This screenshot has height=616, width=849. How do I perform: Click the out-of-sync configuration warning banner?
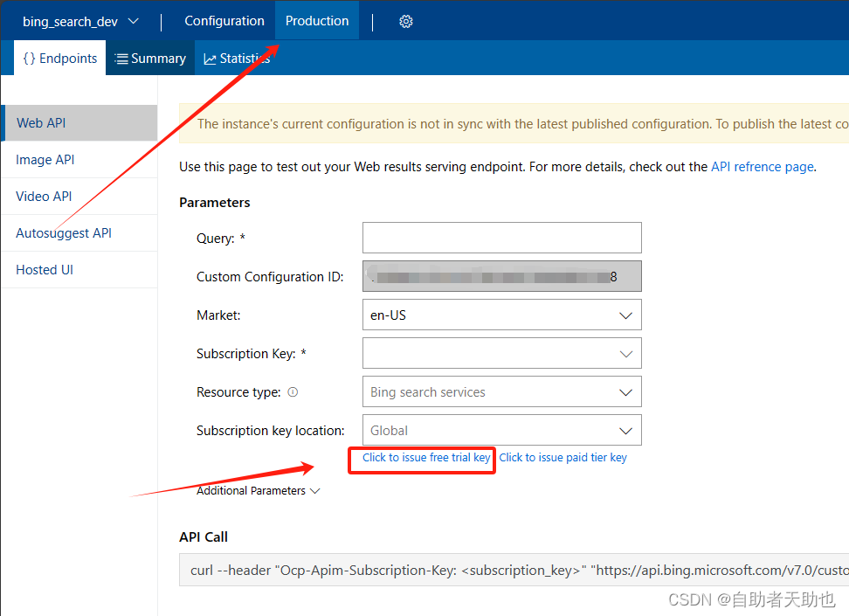pyautogui.click(x=514, y=123)
